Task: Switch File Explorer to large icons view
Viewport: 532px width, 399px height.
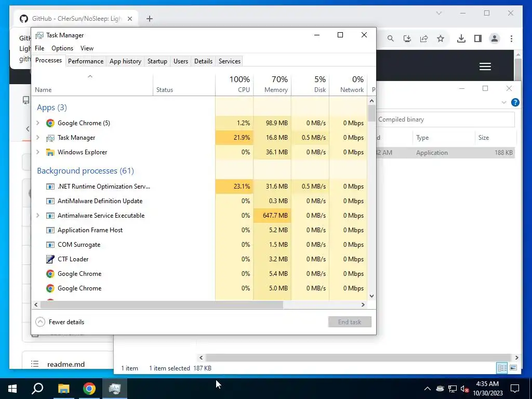Action: pos(513,368)
